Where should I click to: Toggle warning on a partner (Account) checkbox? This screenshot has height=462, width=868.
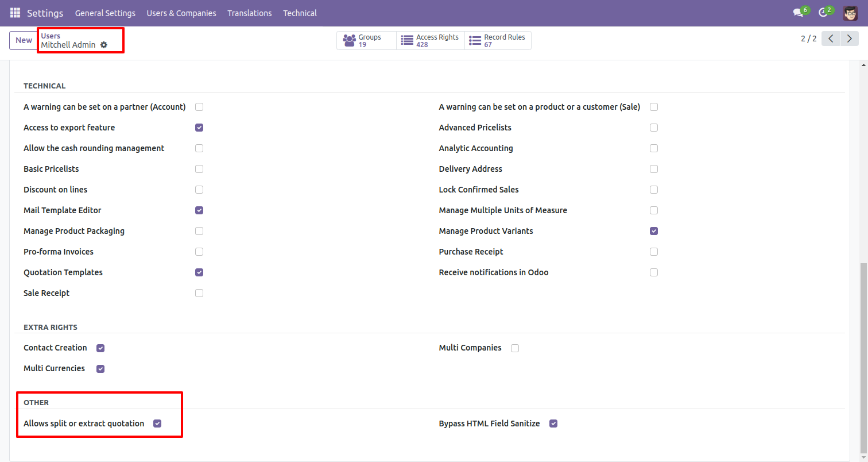(x=199, y=107)
